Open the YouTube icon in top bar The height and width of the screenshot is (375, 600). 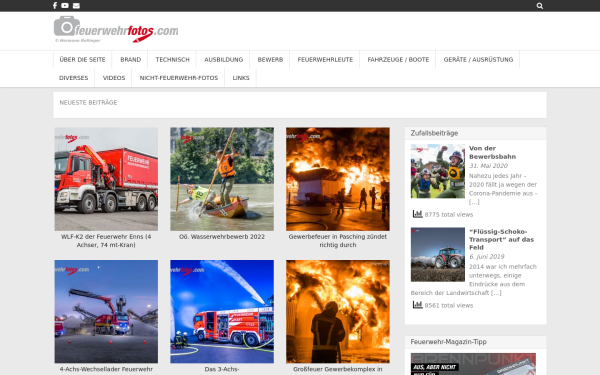[65, 5]
